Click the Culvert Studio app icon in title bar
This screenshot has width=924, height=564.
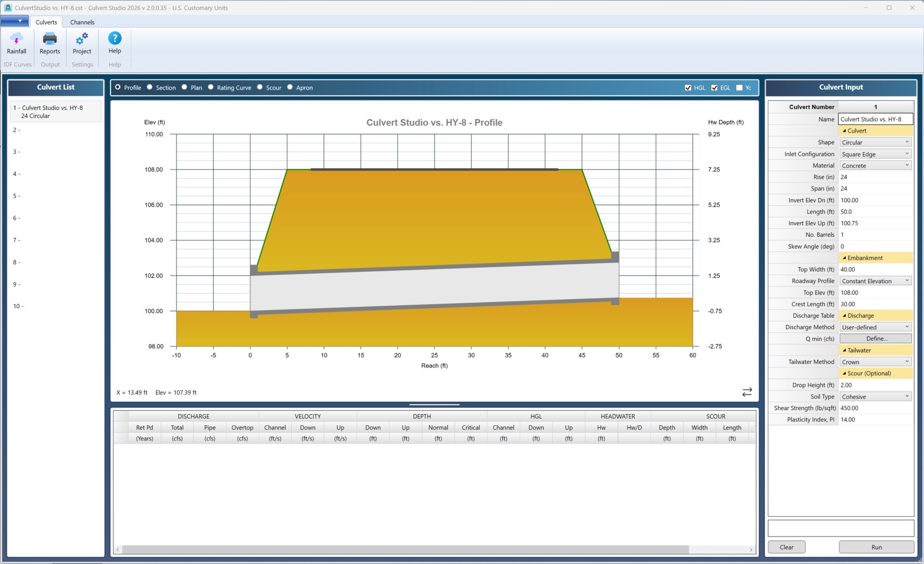coord(8,8)
